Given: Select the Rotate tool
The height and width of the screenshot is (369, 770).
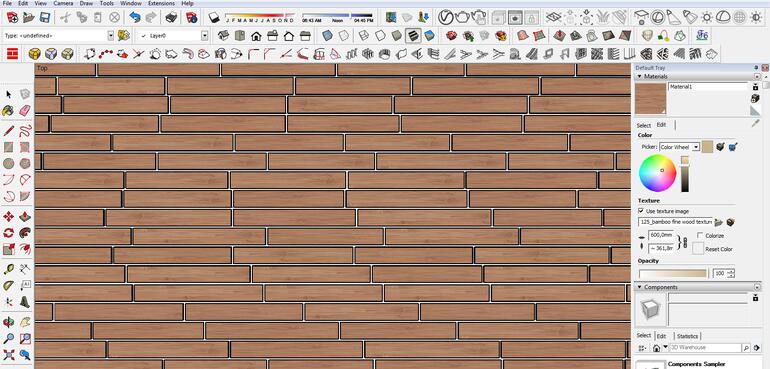Looking at the screenshot, I should point(9,233).
